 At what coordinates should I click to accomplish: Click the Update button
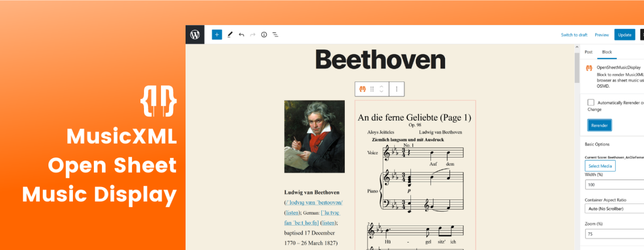625,35
